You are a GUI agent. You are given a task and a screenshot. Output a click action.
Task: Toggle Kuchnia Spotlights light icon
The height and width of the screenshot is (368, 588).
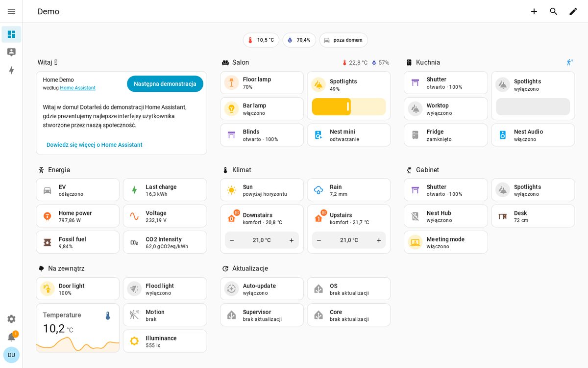click(x=503, y=85)
